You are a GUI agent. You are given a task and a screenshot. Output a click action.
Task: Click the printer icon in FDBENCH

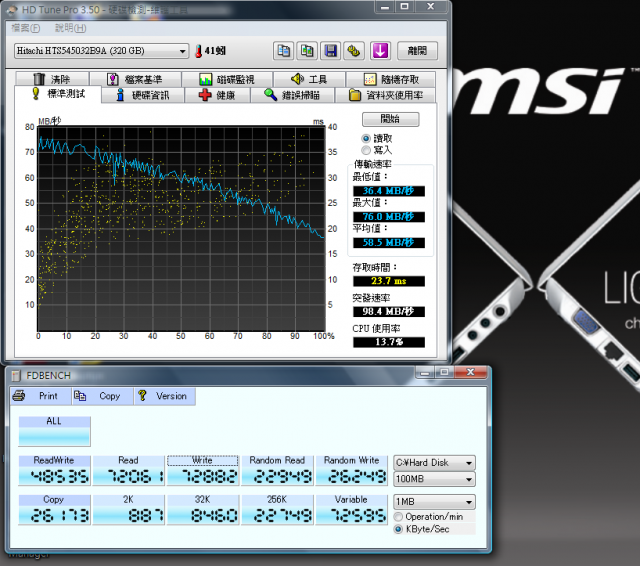tap(19, 395)
